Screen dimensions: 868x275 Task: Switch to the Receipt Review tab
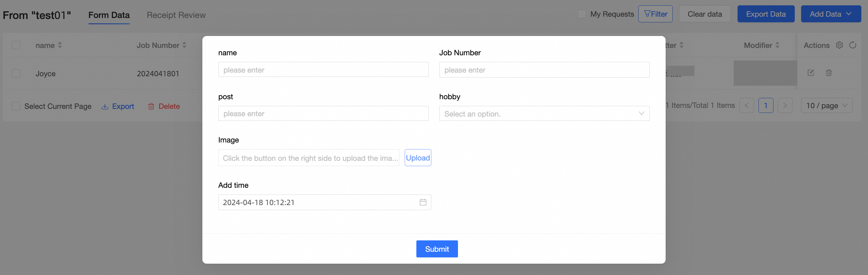pos(176,15)
